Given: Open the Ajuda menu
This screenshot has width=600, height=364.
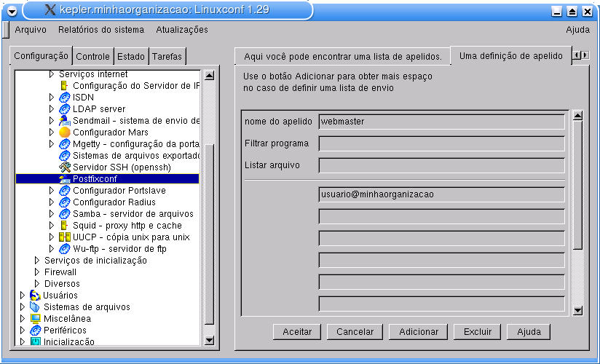Looking at the screenshot, I should (x=578, y=30).
